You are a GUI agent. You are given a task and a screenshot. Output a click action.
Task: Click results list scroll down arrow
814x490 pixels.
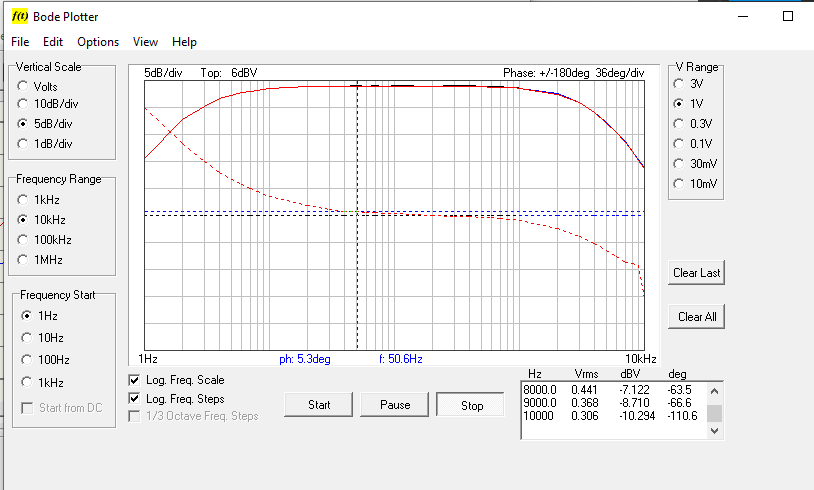[714, 430]
